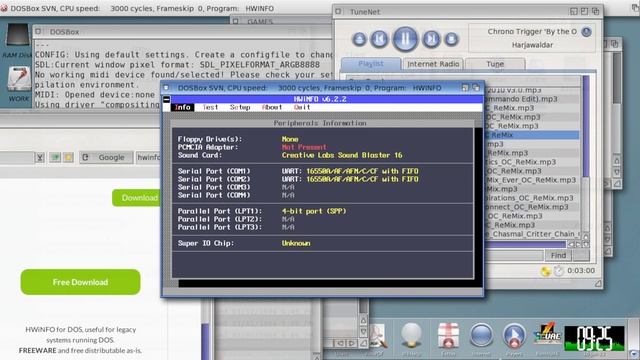Image resolution: width=640 pixels, height=360 pixels.
Task: Open the Info menu in HWINFO
Action: tap(182, 107)
